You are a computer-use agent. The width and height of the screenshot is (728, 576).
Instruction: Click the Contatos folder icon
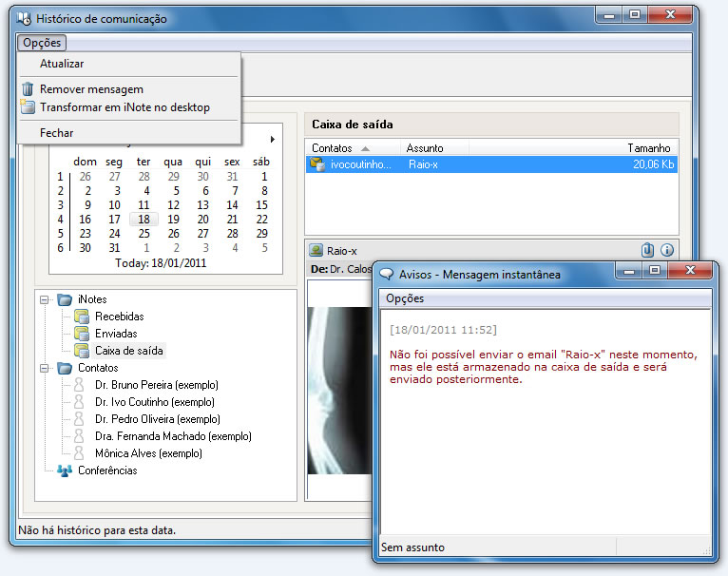tap(65, 368)
